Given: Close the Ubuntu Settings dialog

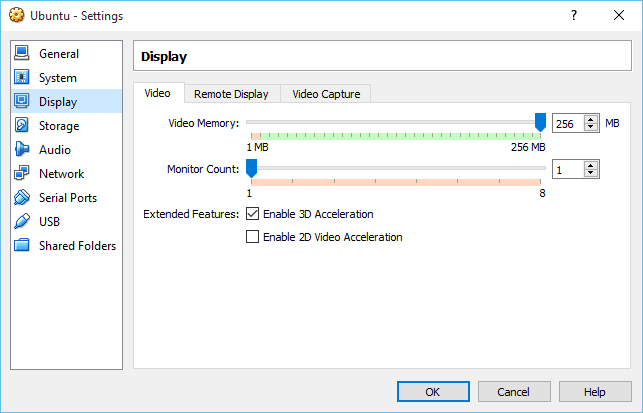Looking at the screenshot, I should (x=619, y=16).
